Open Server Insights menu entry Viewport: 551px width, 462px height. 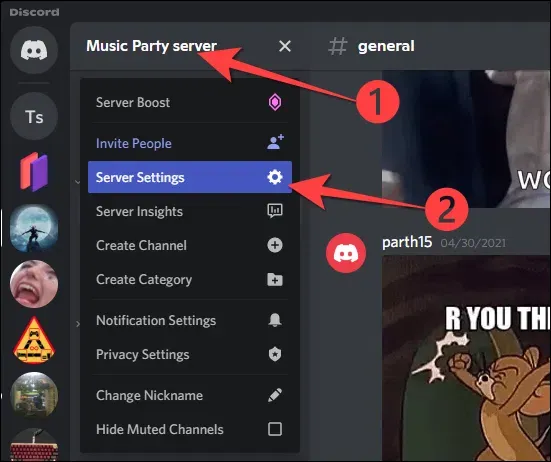coord(190,211)
